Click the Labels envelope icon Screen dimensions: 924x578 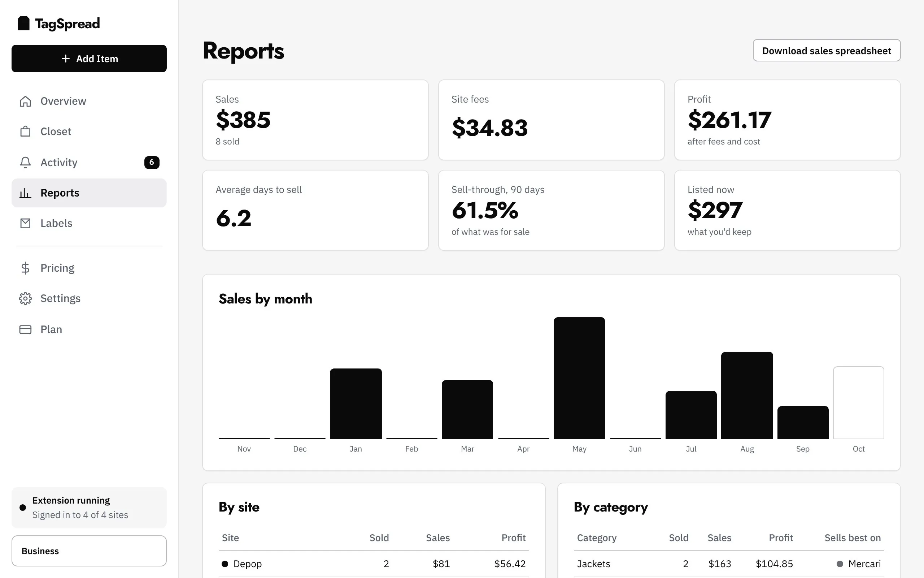pyautogui.click(x=25, y=223)
